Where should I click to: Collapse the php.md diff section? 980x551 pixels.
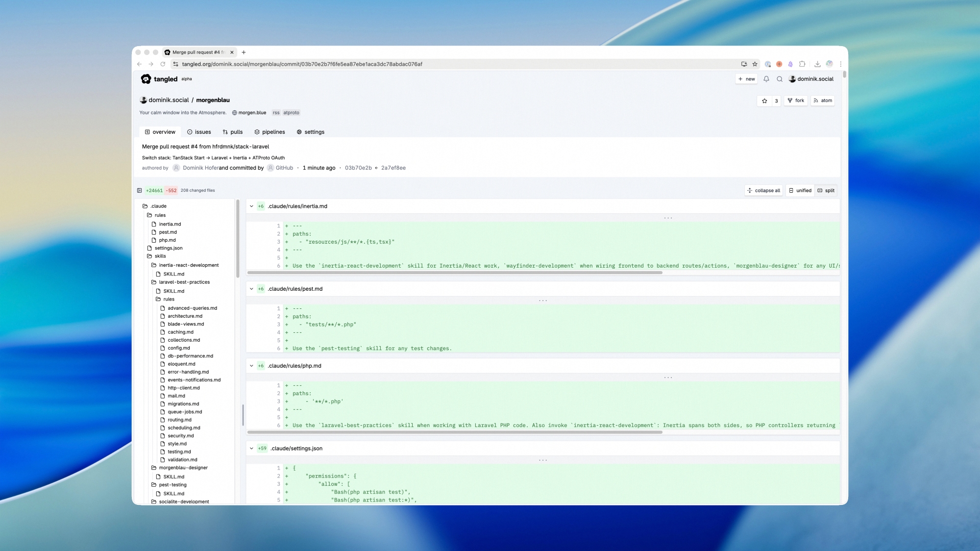252,366
